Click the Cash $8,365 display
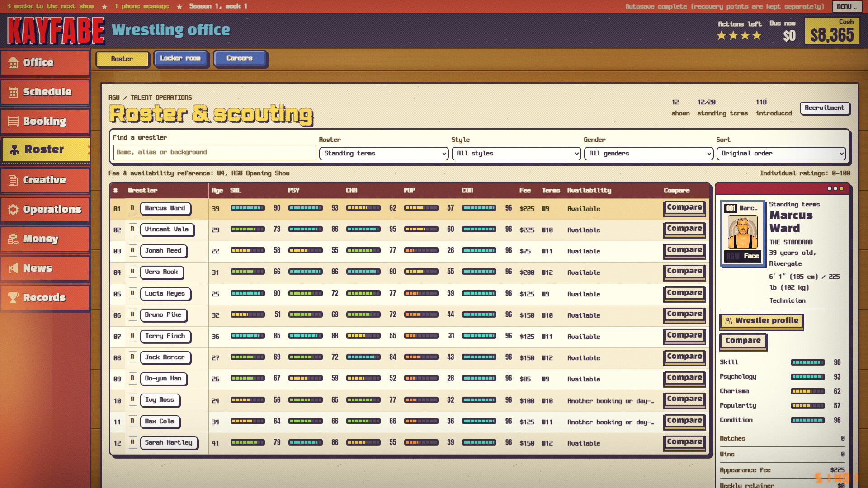Screen dimensions: 868x488 [832, 31]
